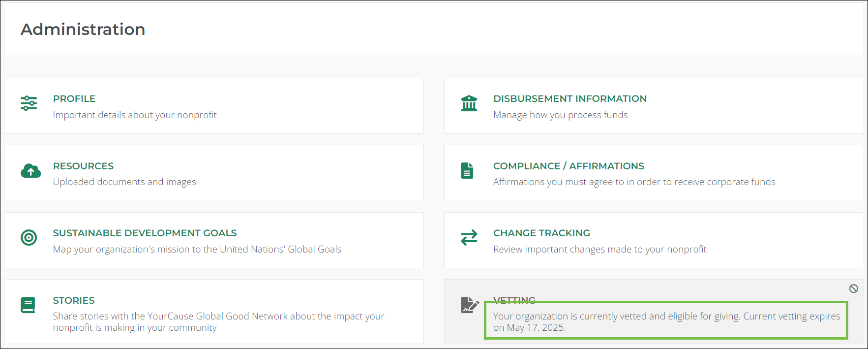Screen dimensions: 868x349
Task: Click the vetting expiration status message
Action: click(666, 321)
